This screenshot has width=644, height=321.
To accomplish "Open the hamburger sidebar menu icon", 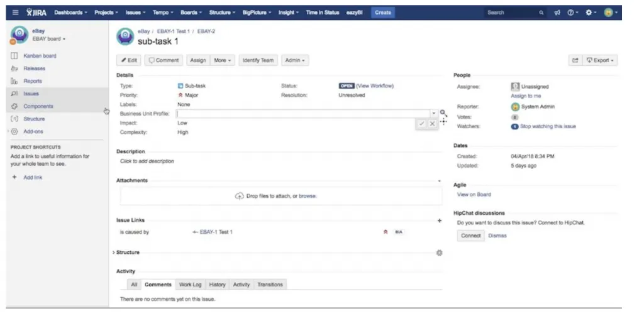I will [15, 13].
